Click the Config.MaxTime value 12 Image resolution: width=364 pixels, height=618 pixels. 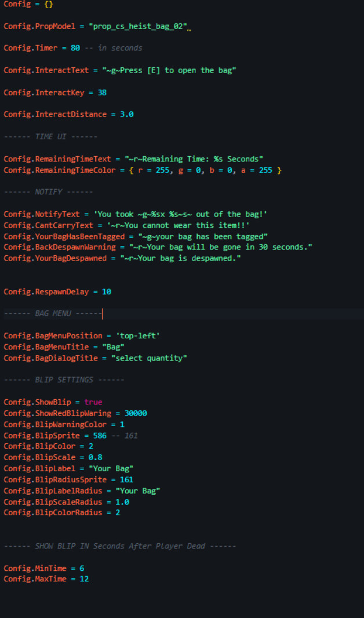[x=84, y=579]
